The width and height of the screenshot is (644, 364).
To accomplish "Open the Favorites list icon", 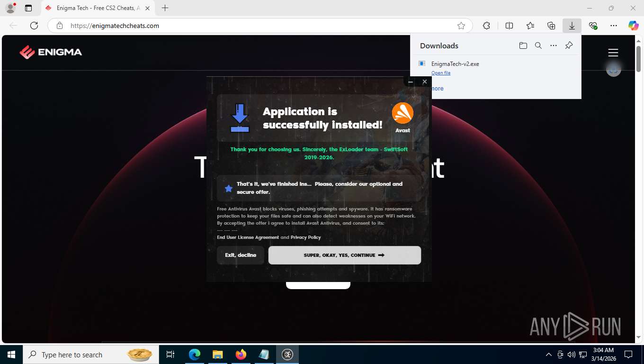I will point(530,26).
